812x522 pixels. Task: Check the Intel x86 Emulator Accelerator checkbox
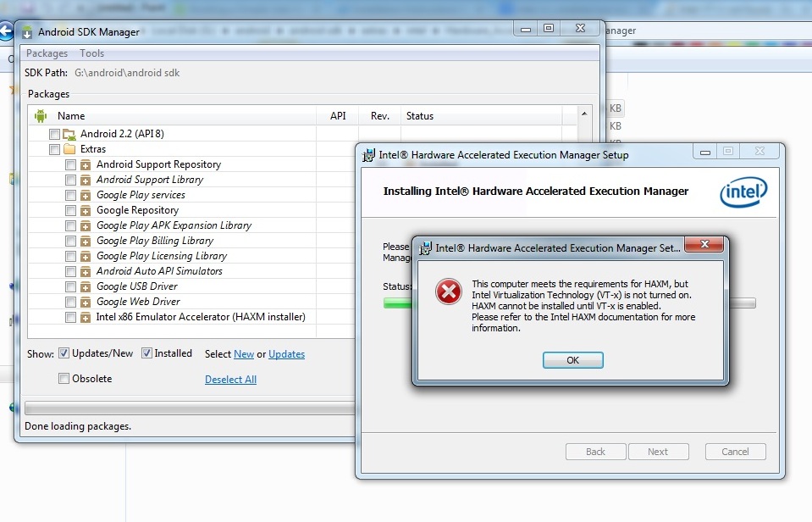70,317
